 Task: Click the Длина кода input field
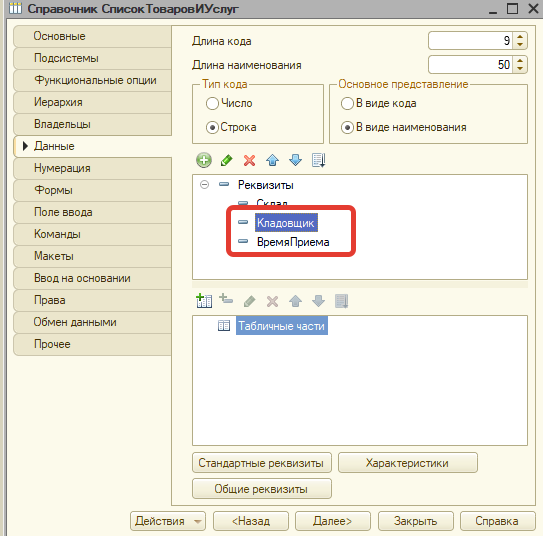click(471, 41)
